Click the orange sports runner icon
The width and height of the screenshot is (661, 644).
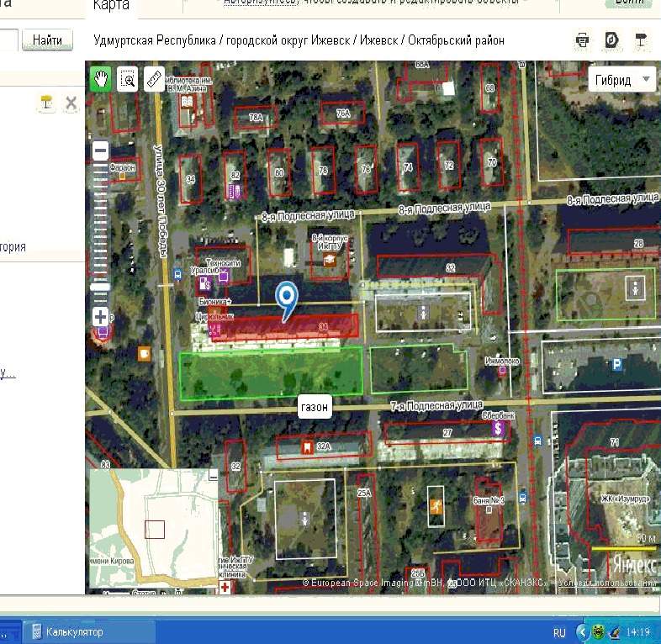[436, 507]
